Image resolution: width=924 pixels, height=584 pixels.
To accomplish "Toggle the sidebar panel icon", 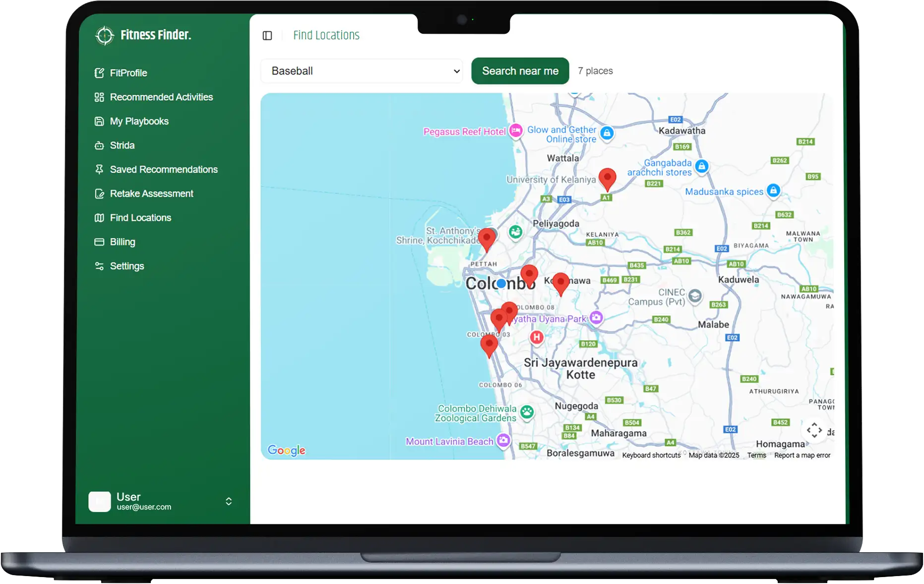I will (x=267, y=35).
